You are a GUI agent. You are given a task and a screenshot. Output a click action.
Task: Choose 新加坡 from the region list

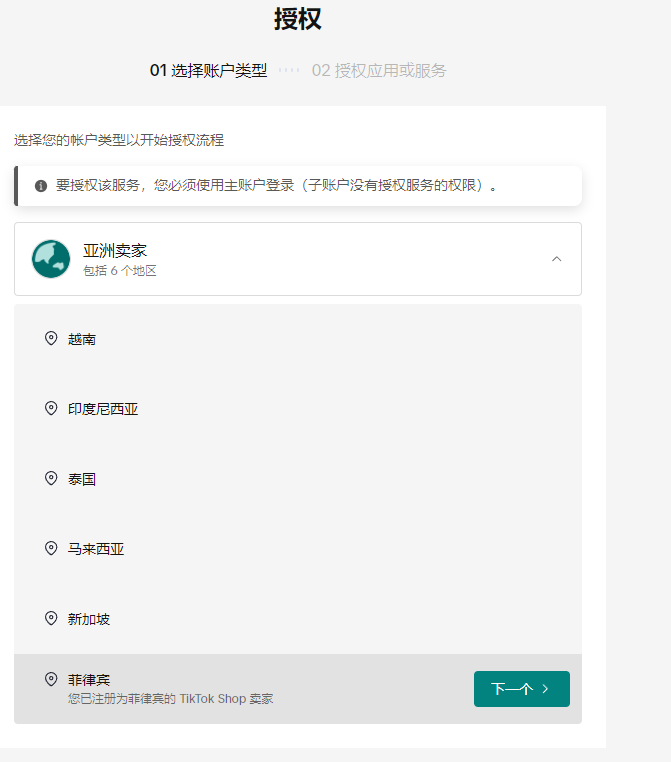(x=89, y=620)
